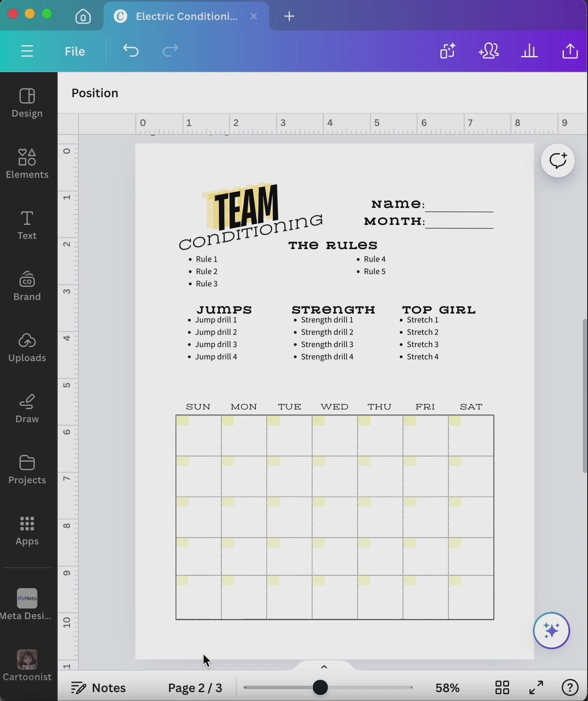Screen dimensions: 588x701
Task: Click the Page 2 / 3 indicator
Action: [195, 687]
